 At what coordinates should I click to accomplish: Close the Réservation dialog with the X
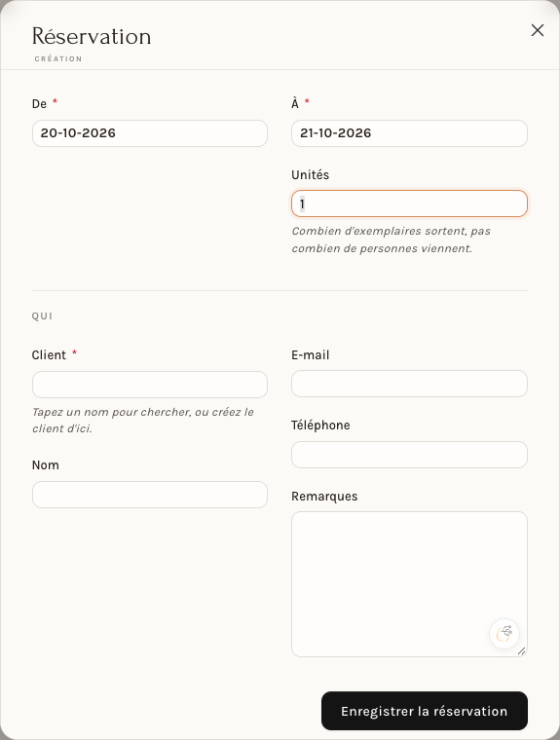(538, 30)
